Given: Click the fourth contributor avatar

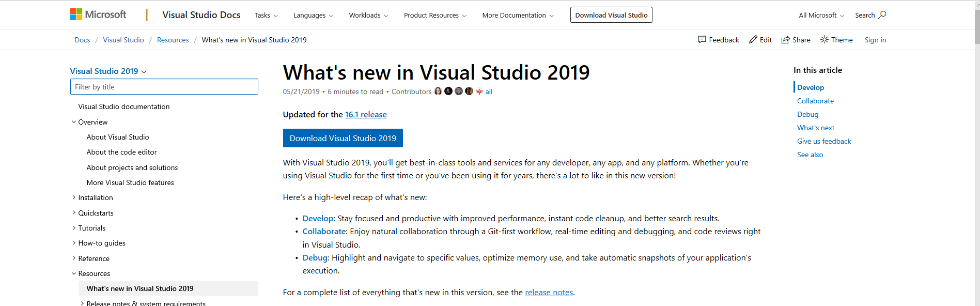Looking at the screenshot, I should pos(469,91).
